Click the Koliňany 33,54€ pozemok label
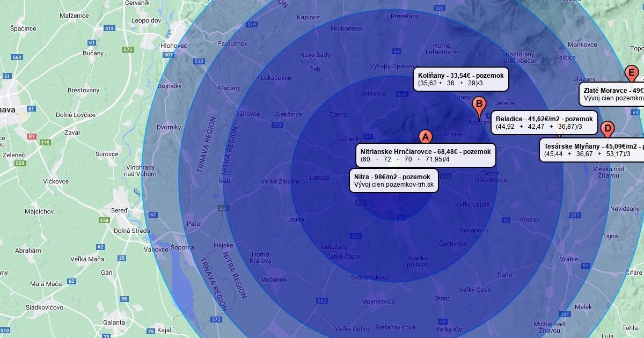 pyautogui.click(x=460, y=79)
